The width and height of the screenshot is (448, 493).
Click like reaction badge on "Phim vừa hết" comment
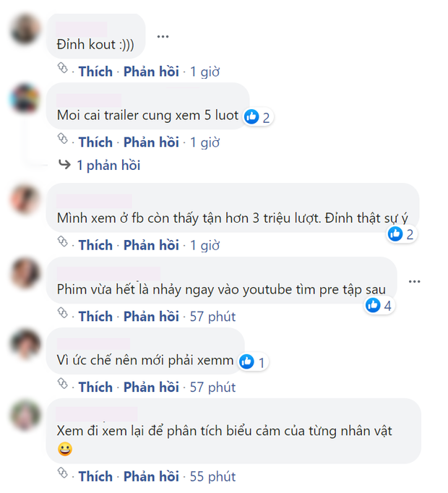click(x=379, y=305)
